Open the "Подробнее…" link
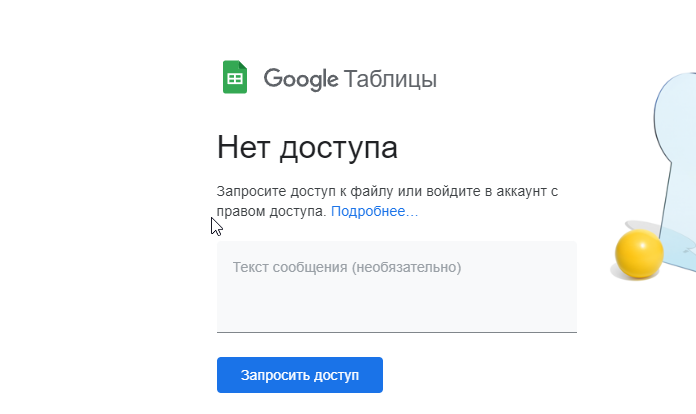Image resolution: width=696 pixels, height=414 pixels. (374, 211)
